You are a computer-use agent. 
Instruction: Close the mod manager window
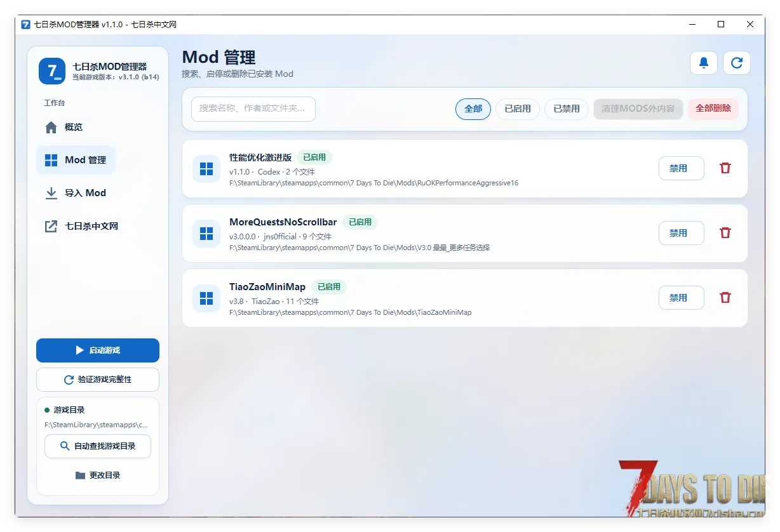tap(750, 25)
